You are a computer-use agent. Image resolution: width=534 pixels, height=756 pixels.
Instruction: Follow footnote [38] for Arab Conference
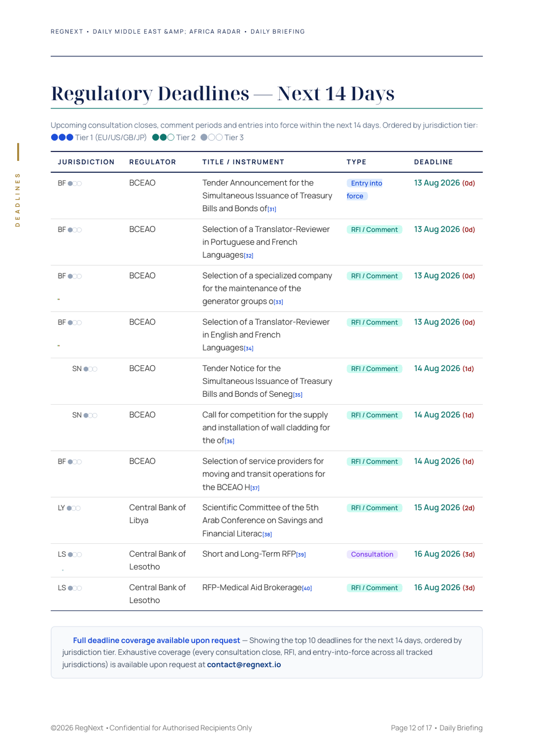click(x=267, y=534)
